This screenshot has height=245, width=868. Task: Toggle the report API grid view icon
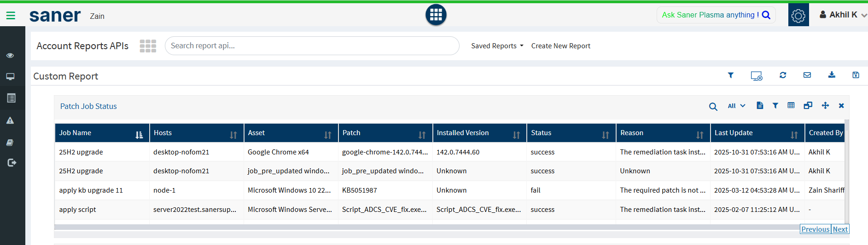148,46
